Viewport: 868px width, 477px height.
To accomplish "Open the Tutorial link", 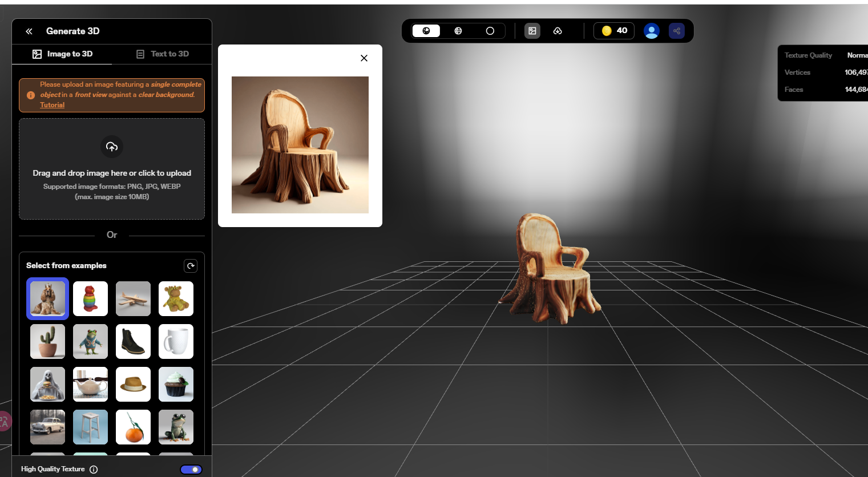I will click(52, 104).
